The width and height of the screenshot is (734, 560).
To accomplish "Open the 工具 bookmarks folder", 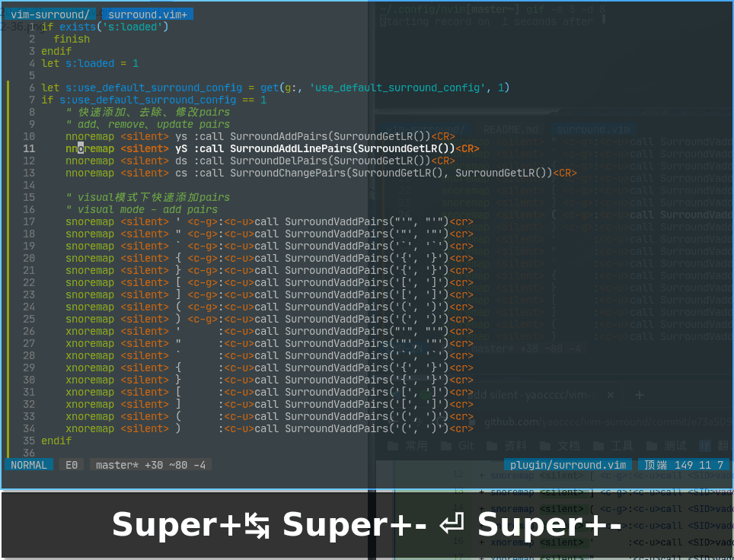I will pyautogui.click(x=613, y=446).
